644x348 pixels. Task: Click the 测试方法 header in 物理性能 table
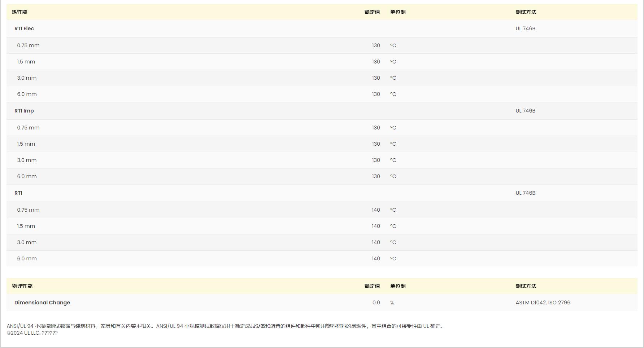point(526,286)
